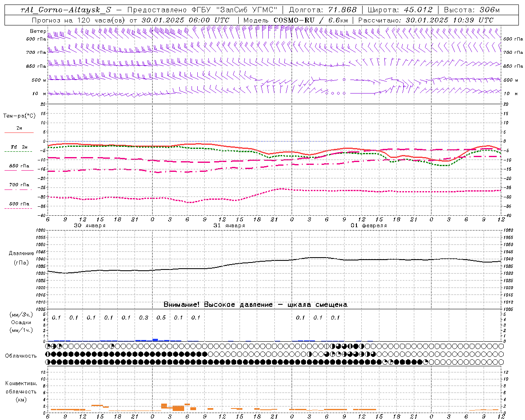Screen dimensions: 525x420
Task: Click the 'Конвективн.' convective cloud label
Action: [x=21, y=383]
